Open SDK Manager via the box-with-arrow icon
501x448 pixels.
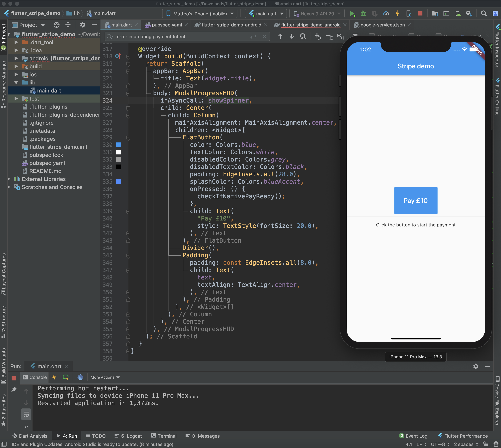tap(470, 14)
